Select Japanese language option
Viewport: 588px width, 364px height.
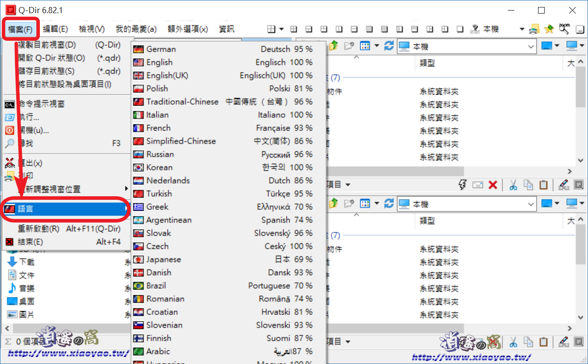229,259
